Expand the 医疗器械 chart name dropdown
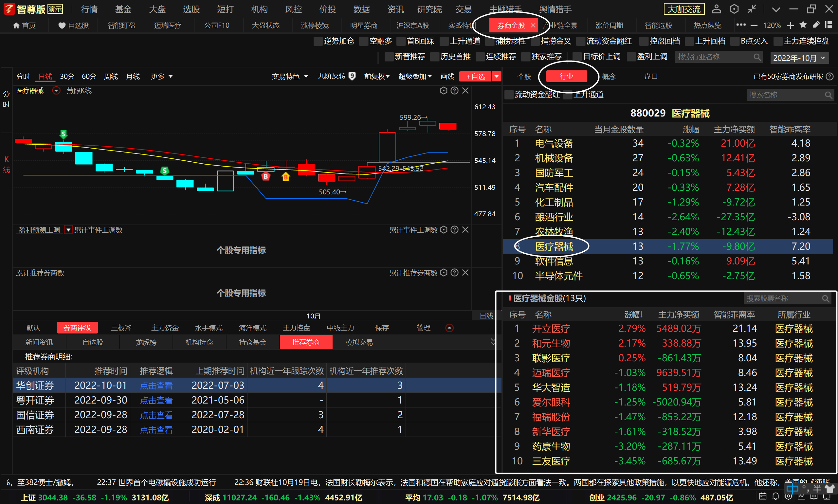Screen dimensions: 838x504 56,91
